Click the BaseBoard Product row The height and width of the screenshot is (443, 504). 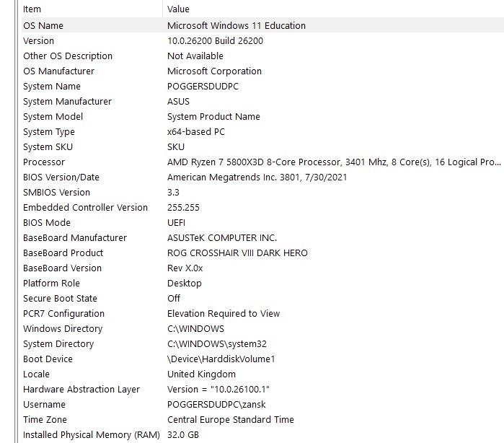(x=63, y=253)
